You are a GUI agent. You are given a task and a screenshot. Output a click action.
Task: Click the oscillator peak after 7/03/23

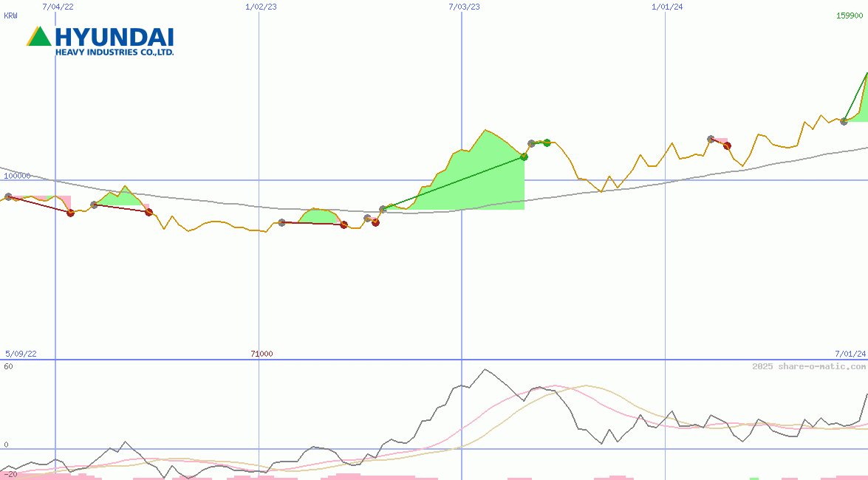[485, 369]
